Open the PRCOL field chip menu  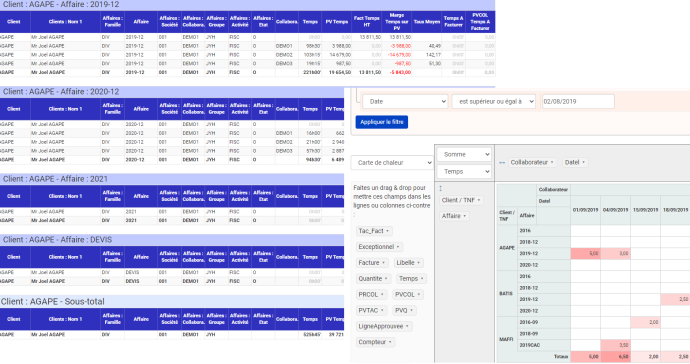pyautogui.click(x=371, y=294)
